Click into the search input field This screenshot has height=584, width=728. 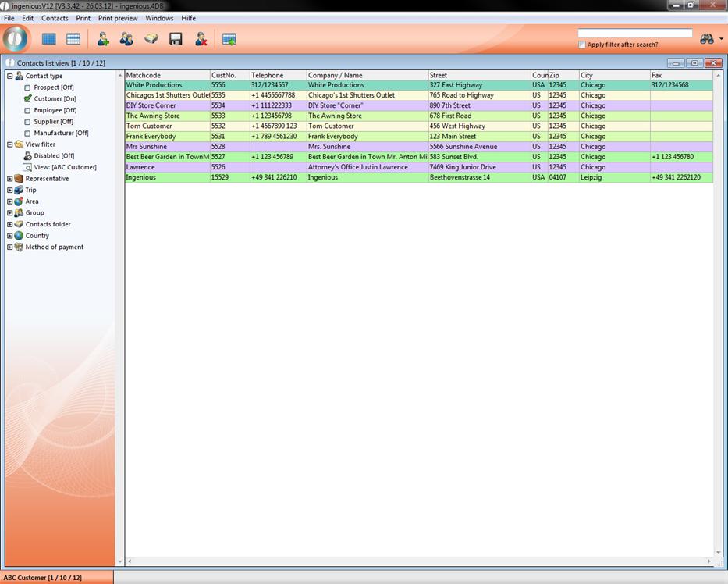[634, 34]
